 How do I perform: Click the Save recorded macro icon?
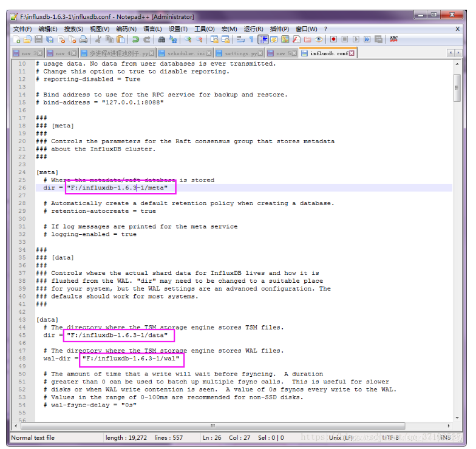(x=378, y=39)
